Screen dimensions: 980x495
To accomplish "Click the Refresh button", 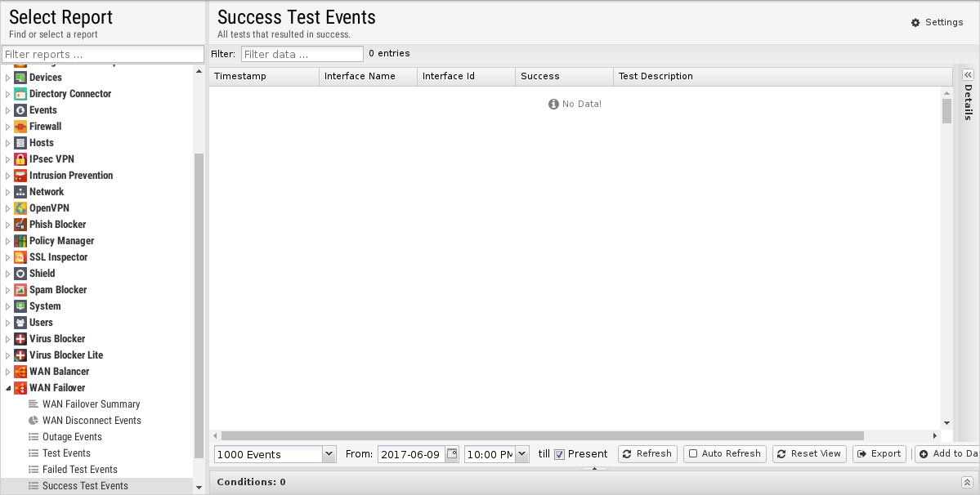I will click(x=647, y=454).
